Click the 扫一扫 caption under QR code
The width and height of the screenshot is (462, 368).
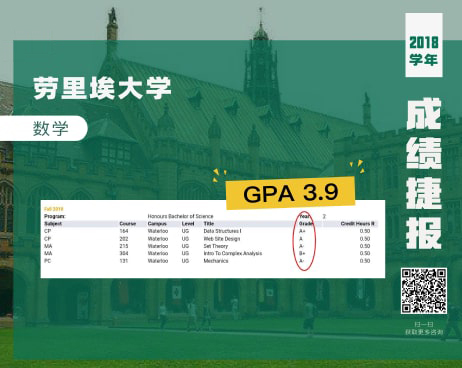coord(424,324)
